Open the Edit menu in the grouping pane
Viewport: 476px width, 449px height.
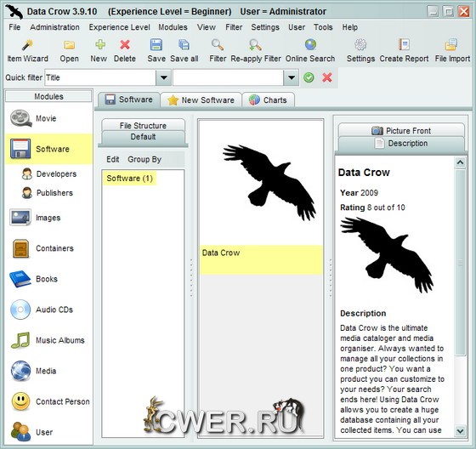(x=112, y=160)
